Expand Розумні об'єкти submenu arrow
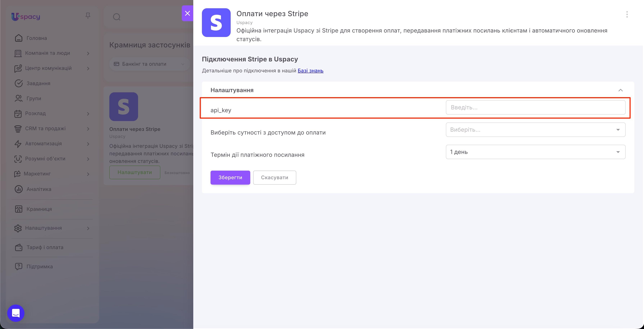This screenshot has width=644, height=329. point(88,159)
